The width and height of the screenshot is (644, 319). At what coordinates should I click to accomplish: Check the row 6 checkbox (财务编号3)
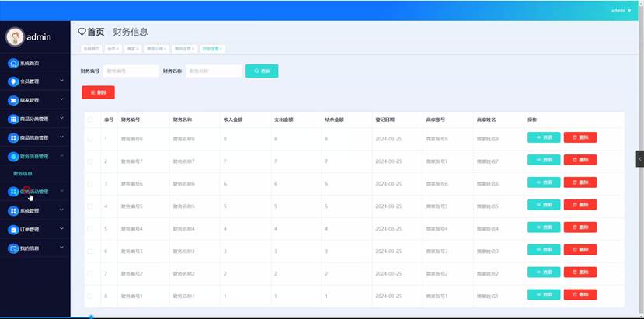(90, 251)
